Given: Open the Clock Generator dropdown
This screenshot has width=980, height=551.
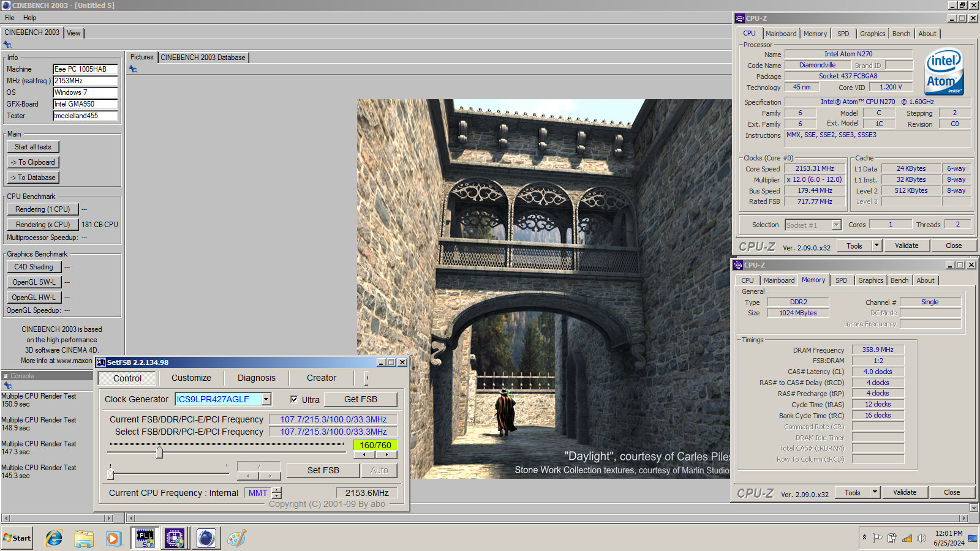Looking at the screenshot, I should click(266, 399).
